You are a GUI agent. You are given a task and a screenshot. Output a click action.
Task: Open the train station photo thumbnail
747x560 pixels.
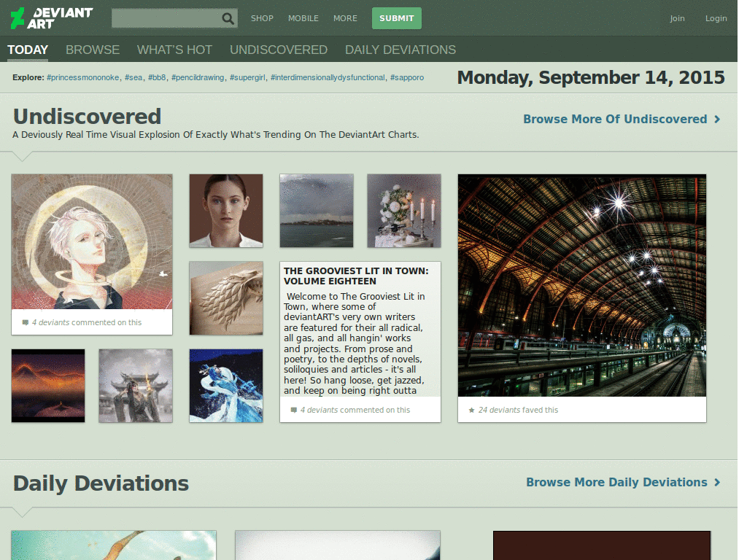click(x=581, y=285)
